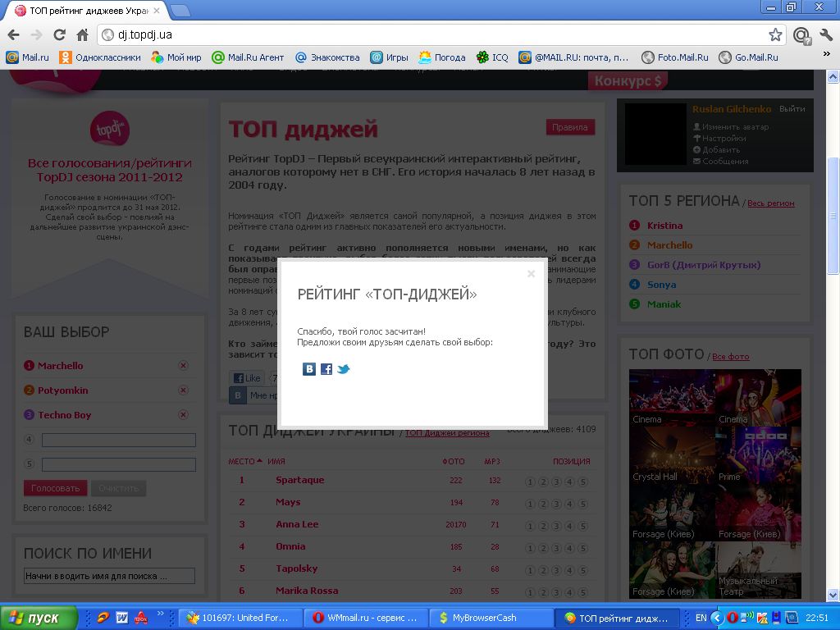Image resolution: width=840 pixels, height=630 pixels.
Task: Open the Windows пуск start button
Action: point(39,618)
